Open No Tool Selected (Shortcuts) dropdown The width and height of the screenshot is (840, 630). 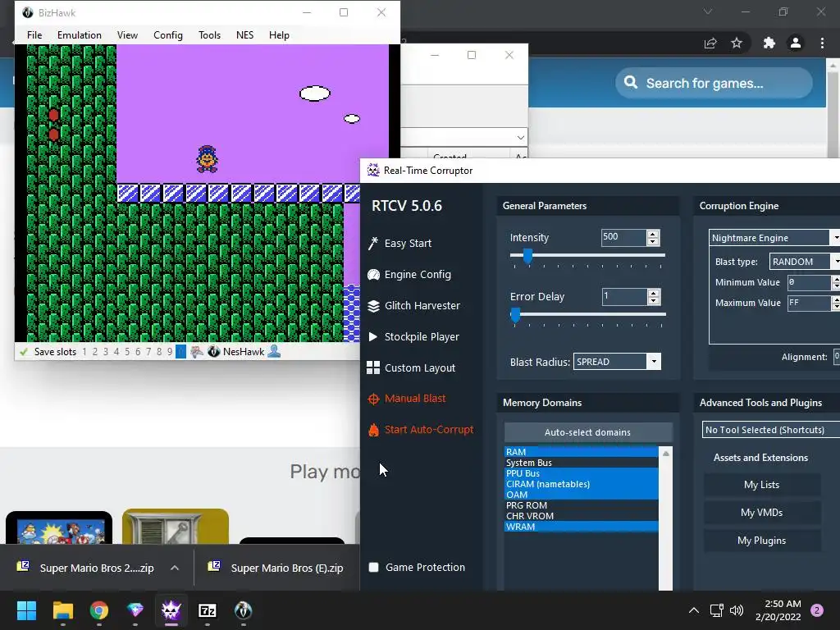(x=771, y=430)
